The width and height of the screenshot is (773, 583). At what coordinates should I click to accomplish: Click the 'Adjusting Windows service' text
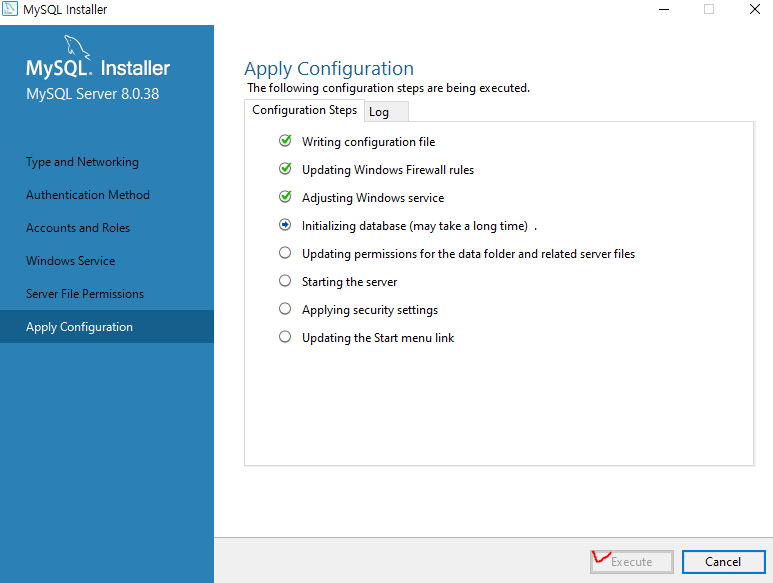point(373,198)
